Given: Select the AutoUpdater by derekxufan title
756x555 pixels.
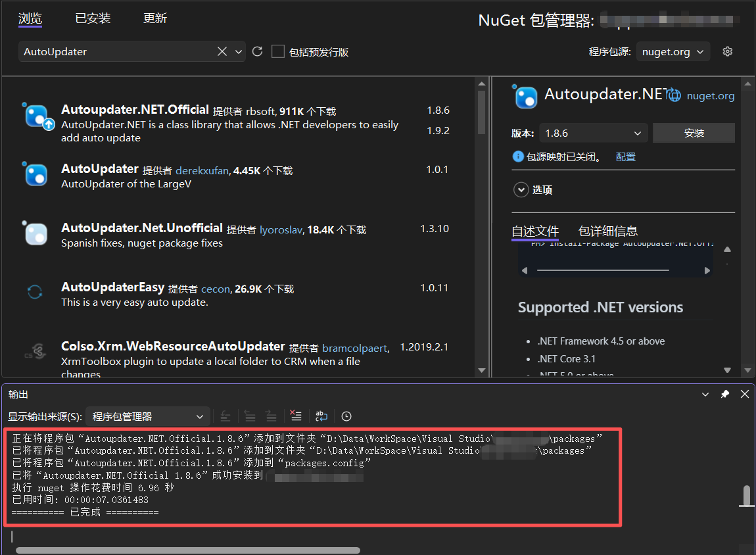Looking at the screenshot, I should (100, 169).
